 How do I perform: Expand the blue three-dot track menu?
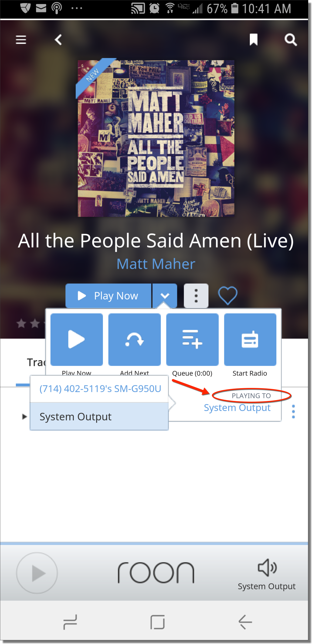tap(293, 411)
